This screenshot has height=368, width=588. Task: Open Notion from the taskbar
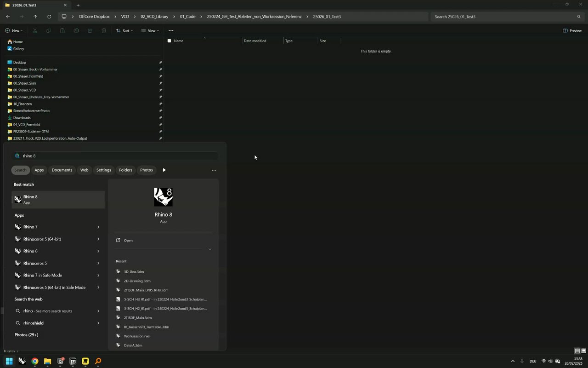tap(60, 361)
